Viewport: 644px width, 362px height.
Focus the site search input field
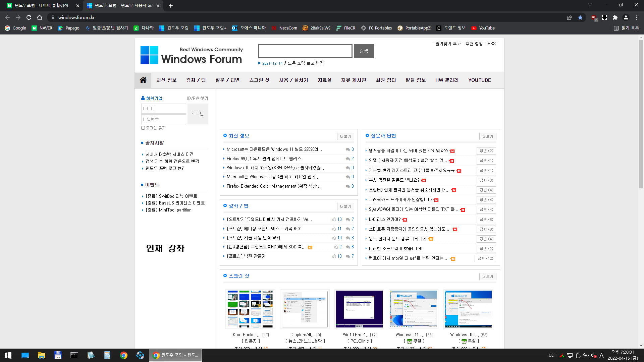(x=305, y=51)
